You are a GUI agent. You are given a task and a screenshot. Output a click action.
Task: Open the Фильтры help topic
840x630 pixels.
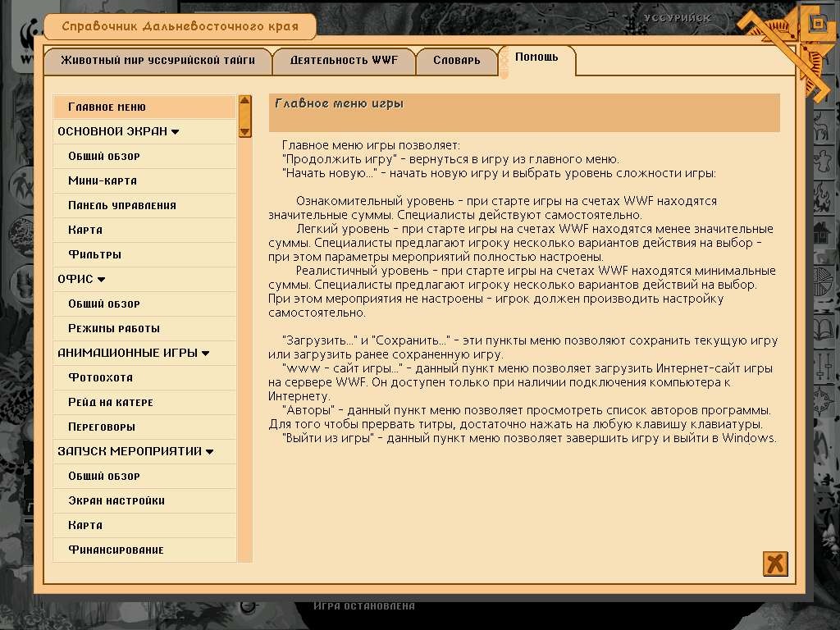tap(144, 254)
